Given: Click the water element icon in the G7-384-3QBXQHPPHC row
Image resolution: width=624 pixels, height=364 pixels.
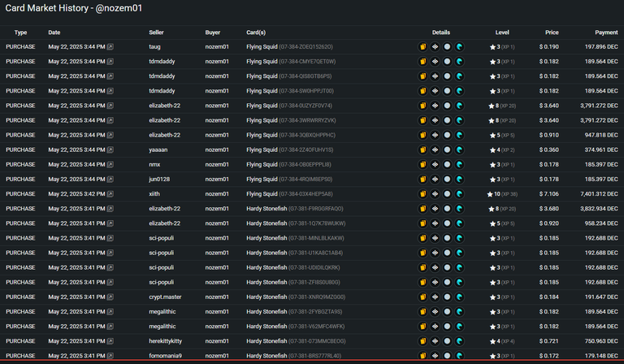Looking at the screenshot, I should [460, 135].
